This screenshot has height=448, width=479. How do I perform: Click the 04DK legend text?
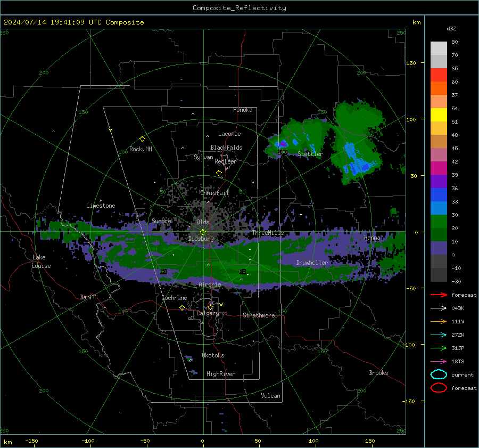458,308
